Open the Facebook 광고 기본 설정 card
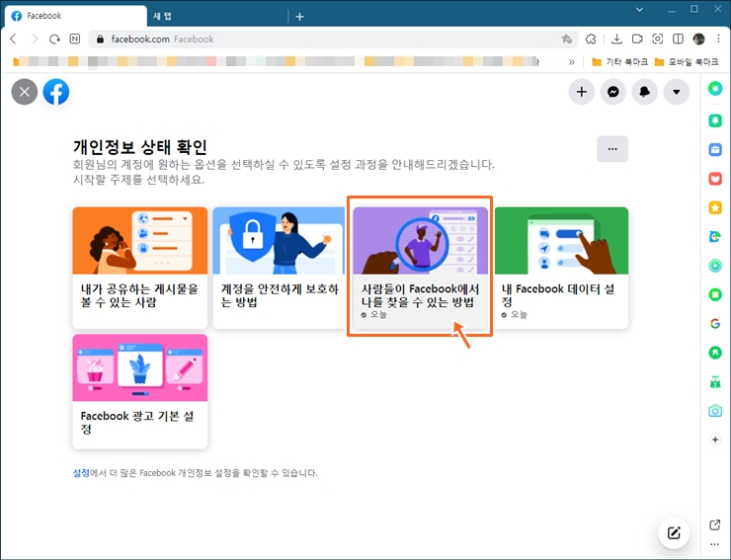Viewport: 731px width, 560px height. tap(140, 391)
